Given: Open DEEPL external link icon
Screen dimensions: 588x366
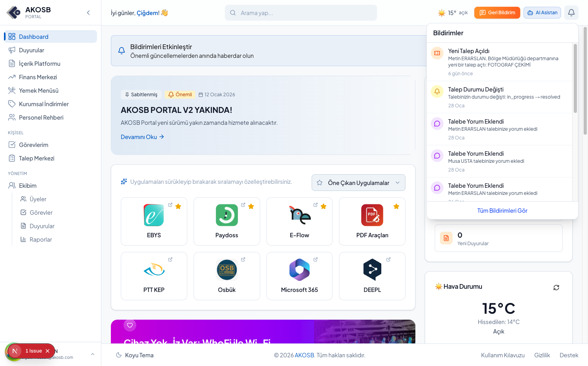Looking at the screenshot, I should click(388, 259).
